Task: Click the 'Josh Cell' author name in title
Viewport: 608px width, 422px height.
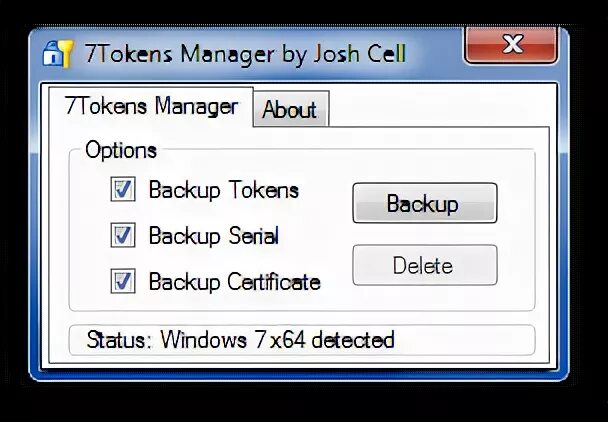Action: pos(359,54)
